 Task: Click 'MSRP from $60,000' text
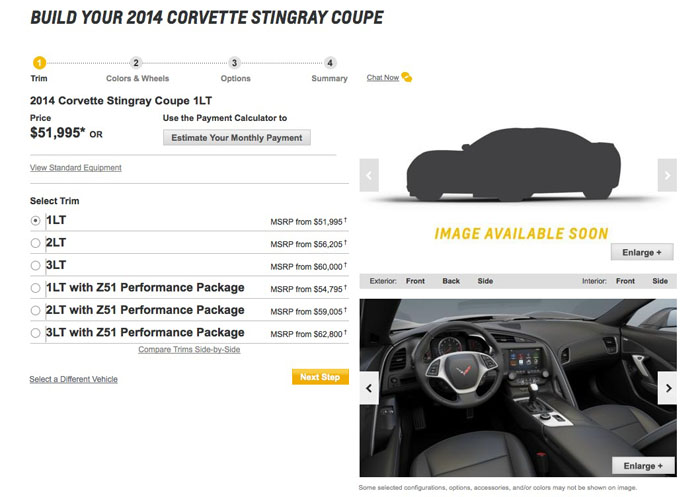[308, 267]
